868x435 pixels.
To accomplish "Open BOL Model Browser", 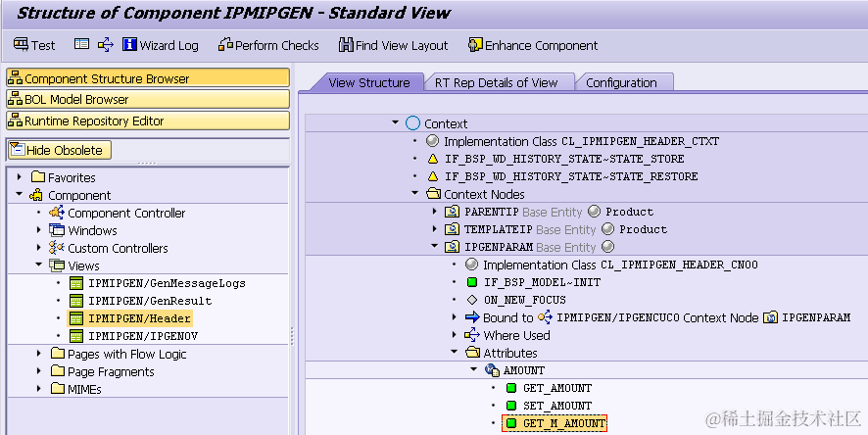I will pyautogui.click(x=148, y=99).
